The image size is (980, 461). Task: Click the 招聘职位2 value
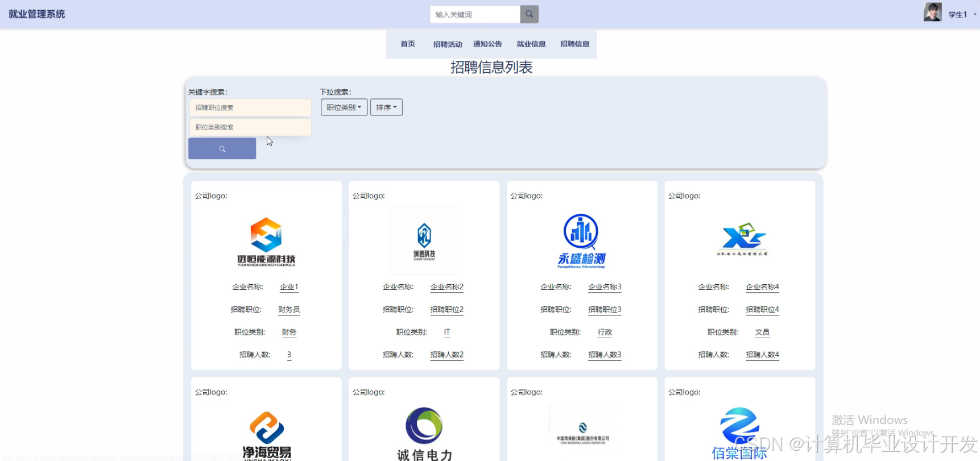447,310
